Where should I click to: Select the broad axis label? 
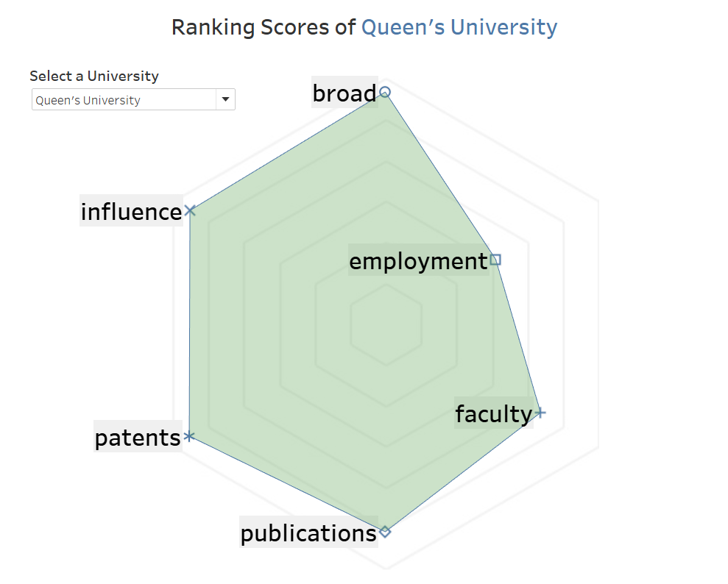tap(344, 93)
